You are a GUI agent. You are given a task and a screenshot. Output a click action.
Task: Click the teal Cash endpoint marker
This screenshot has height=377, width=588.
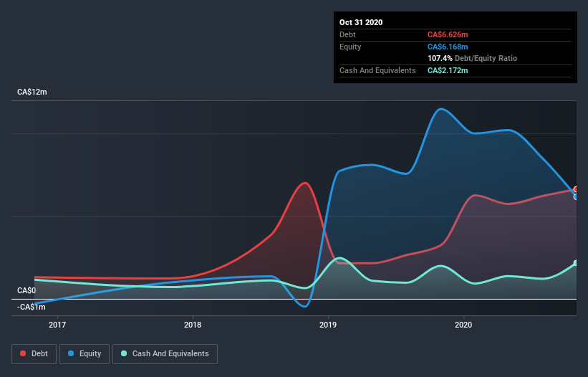(576, 263)
